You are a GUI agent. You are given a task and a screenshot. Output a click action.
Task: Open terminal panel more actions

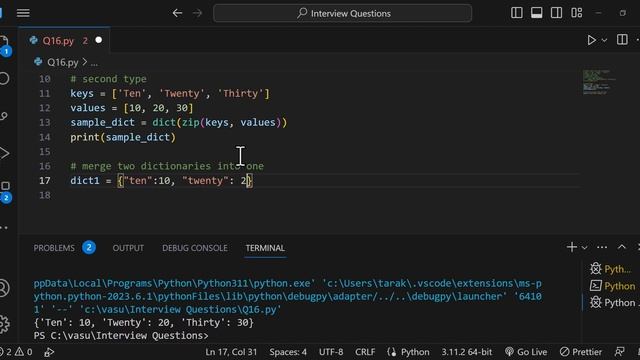(x=602, y=247)
